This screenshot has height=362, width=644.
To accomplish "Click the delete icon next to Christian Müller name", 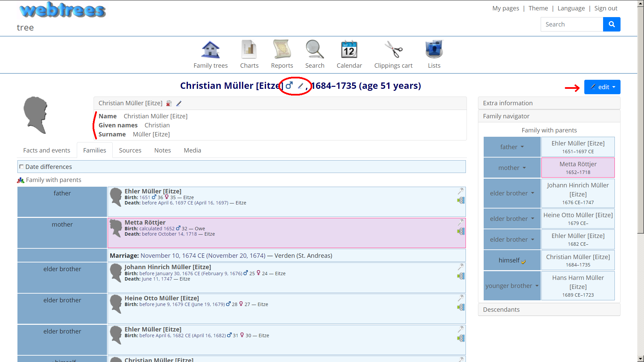I will point(169,104).
